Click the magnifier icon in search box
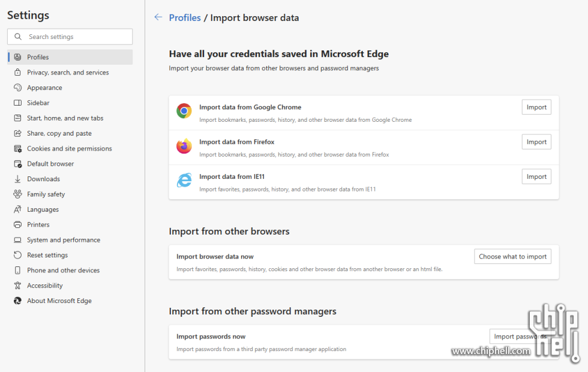588x372 pixels. pos(18,37)
